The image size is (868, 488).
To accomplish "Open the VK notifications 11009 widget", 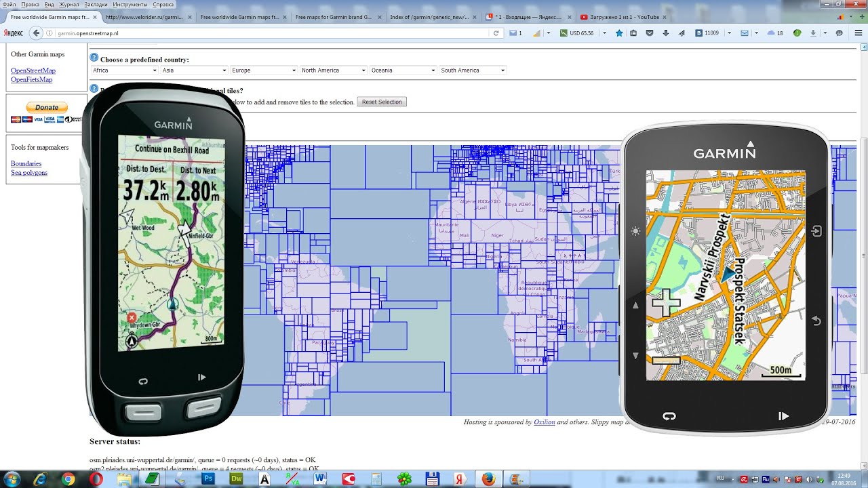I will pyautogui.click(x=707, y=33).
